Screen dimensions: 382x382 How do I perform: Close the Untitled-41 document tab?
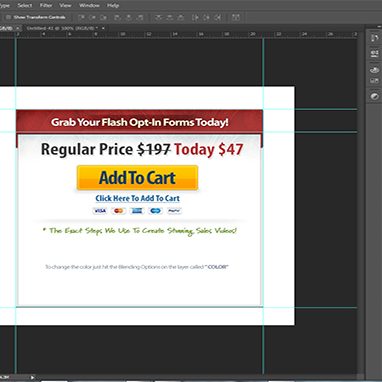click(103, 28)
